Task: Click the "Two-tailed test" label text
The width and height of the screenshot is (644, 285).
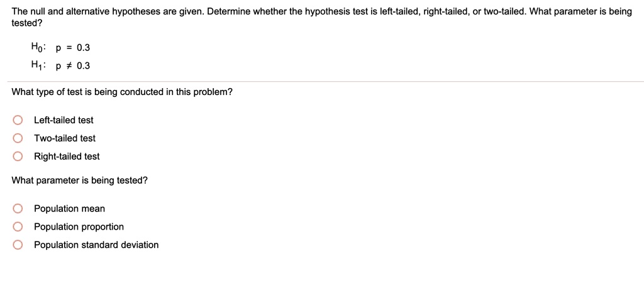Action: [x=65, y=138]
